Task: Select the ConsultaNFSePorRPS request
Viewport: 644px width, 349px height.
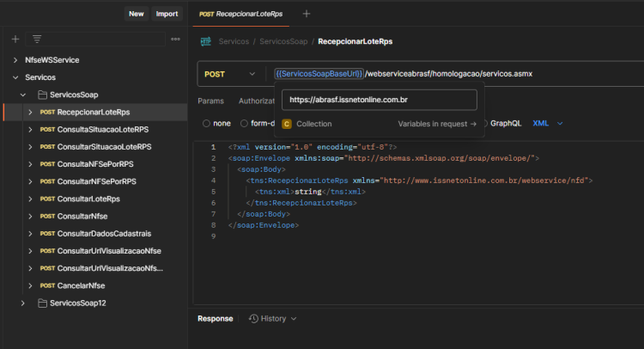Action: pos(95,164)
